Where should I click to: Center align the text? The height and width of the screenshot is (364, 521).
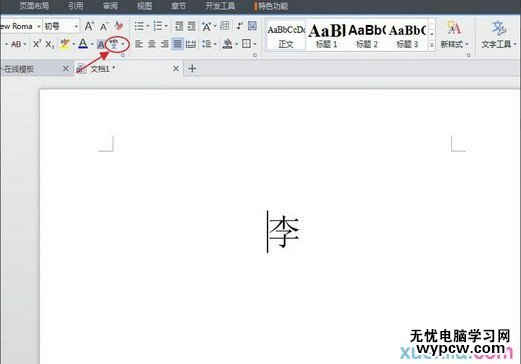(x=152, y=44)
